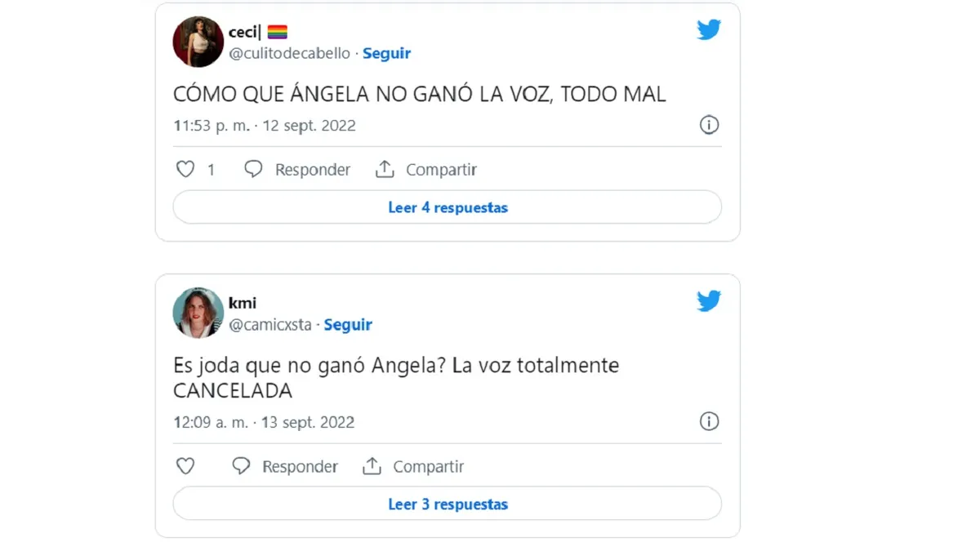Expand Leer 4 respuestas
Image resolution: width=980 pixels, height=551 pixels.
pos(448,207)
